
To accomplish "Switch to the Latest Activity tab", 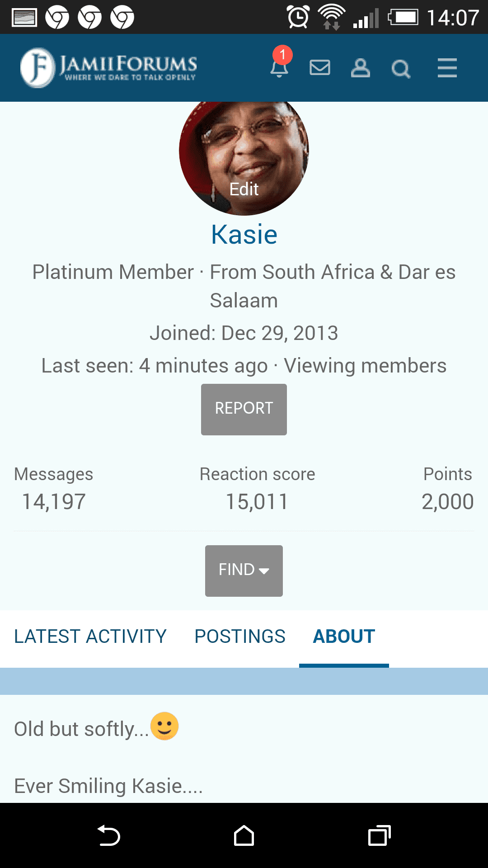I will click(90, 637).
